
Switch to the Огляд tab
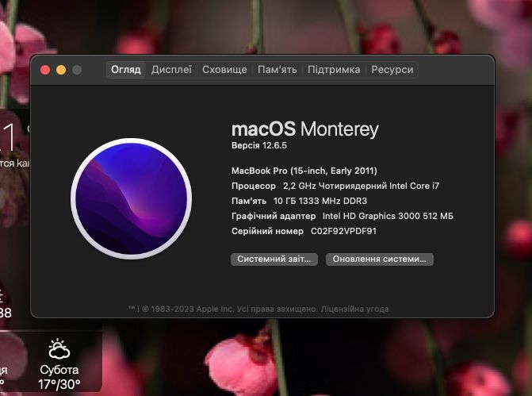(x=126, y=70)
